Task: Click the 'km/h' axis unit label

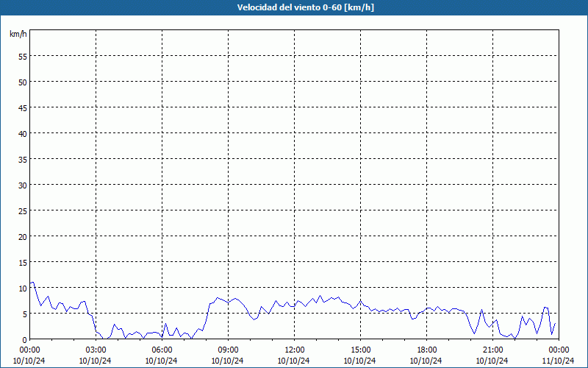Action: click(18, 34)
